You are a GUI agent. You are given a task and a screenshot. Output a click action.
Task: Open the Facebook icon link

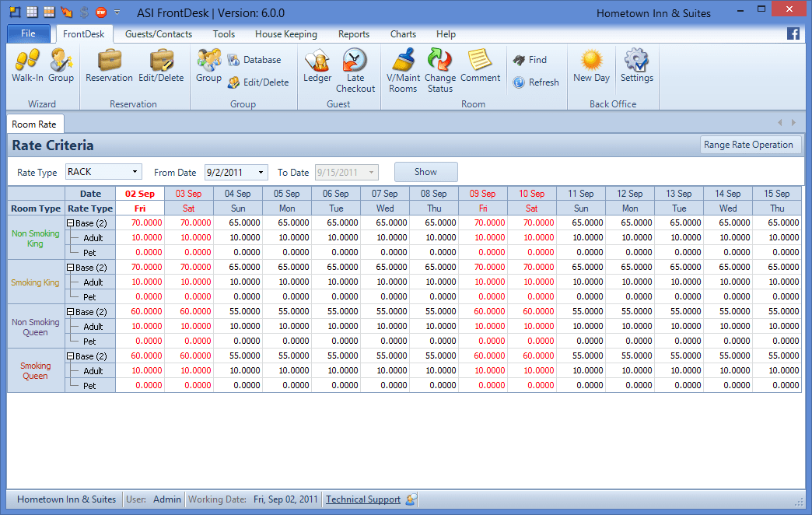tap(793, 33)
